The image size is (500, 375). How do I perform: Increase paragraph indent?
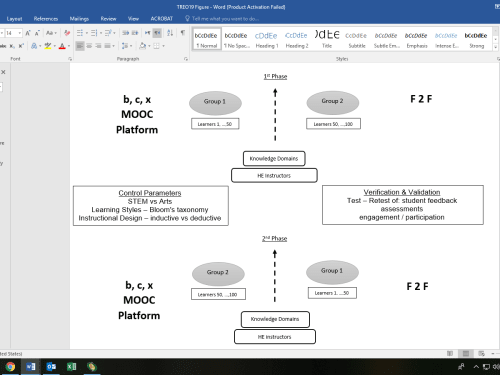click(x=135, y=33)
